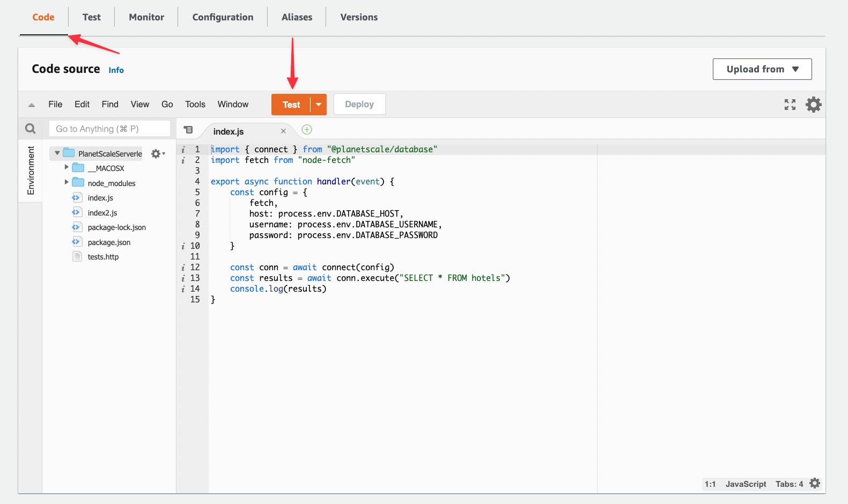
Task: Click the info marker on line 13
Action: [183, 278]
